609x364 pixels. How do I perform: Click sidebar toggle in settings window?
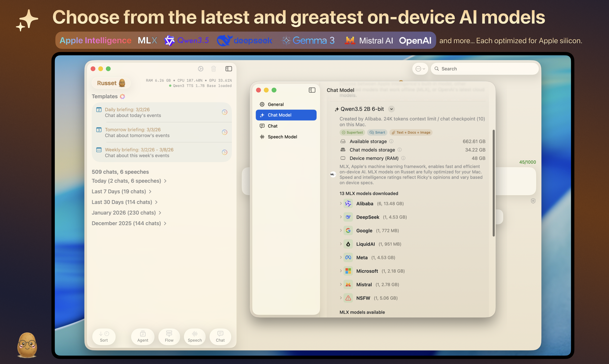pyautogui.click(x=312, y=90)
